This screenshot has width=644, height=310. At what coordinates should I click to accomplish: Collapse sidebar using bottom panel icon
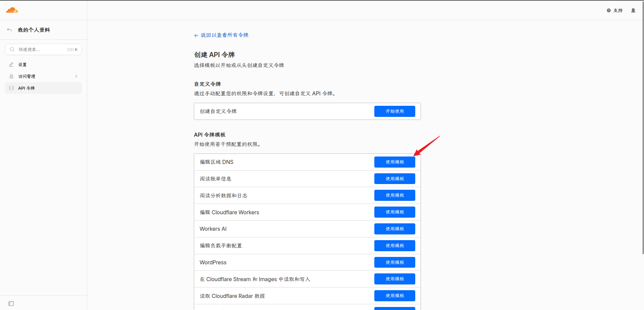coord(11,304)
